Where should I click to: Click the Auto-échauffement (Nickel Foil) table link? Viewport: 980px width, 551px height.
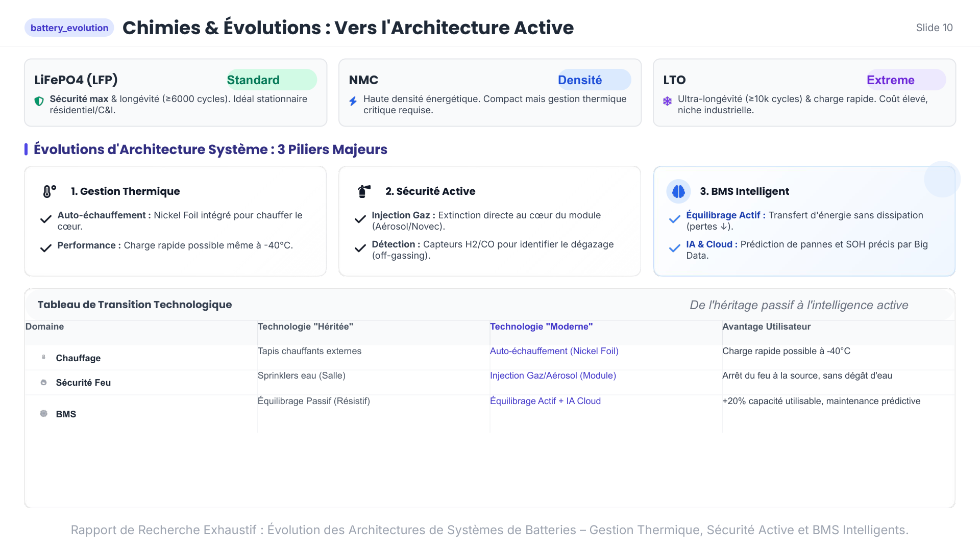pos(554,351)
